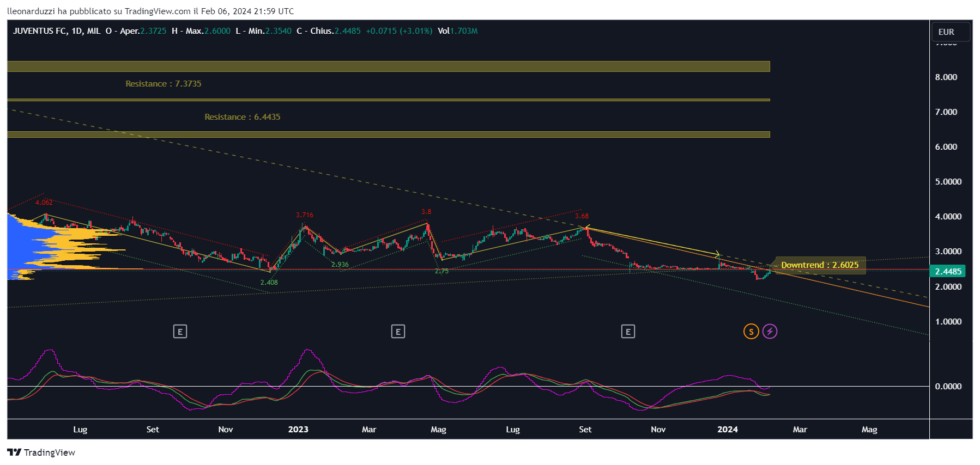Click the Vol 1.703M value in header

[458, 31]
